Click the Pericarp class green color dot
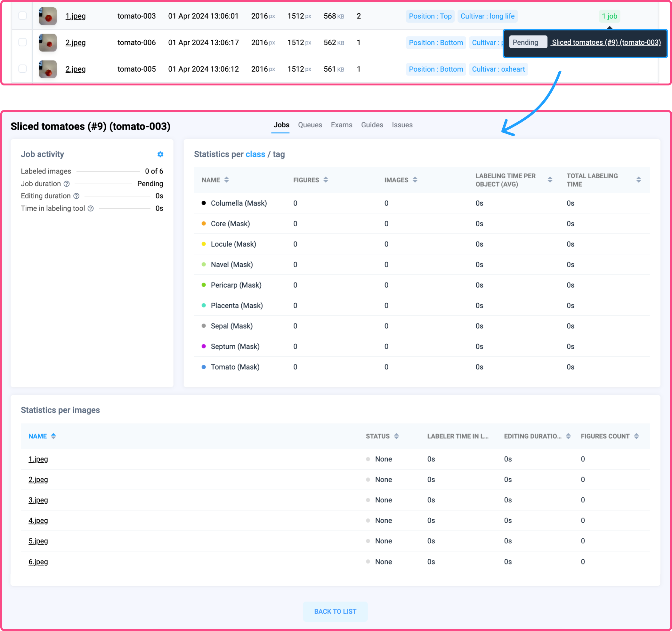Image resolution: width=672 pixels, height=631 pixels. tap(204, 285)
